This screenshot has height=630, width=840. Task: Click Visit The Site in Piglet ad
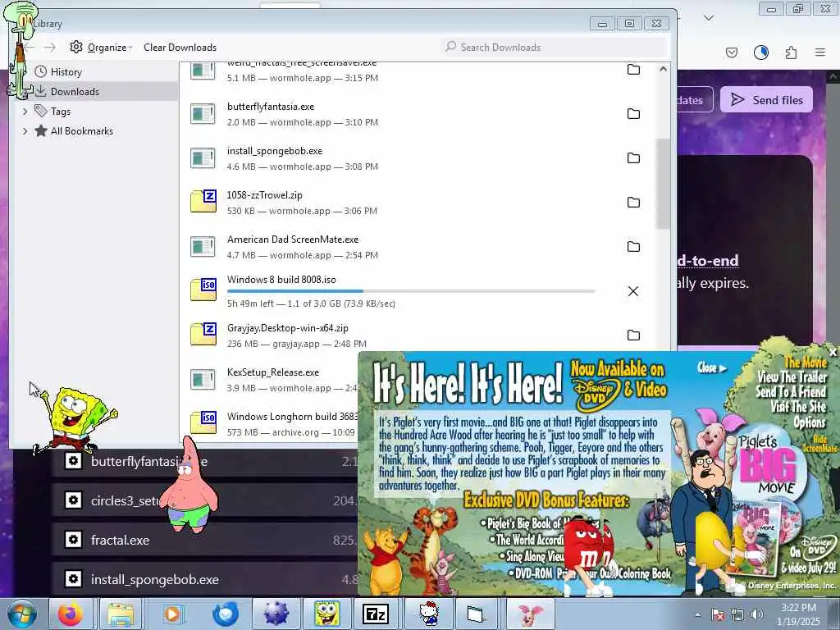[799, 407]
